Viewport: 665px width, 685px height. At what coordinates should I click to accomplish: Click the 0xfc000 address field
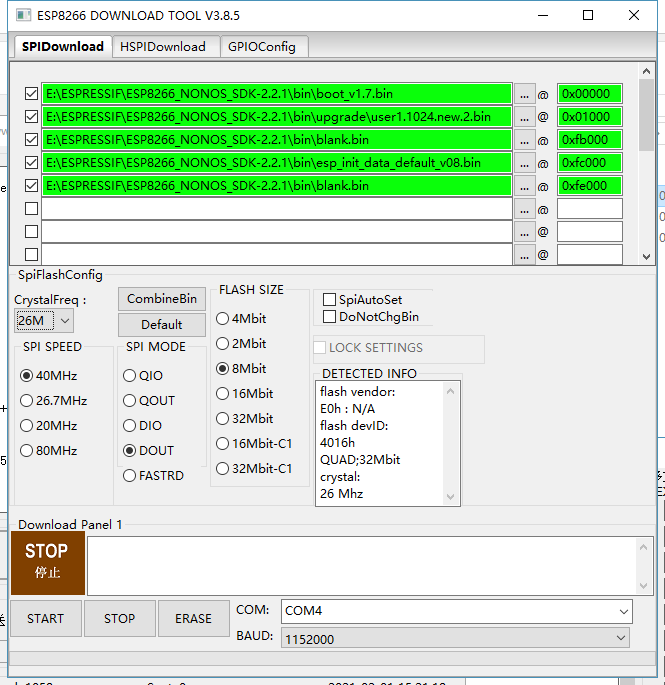point(590,163)
